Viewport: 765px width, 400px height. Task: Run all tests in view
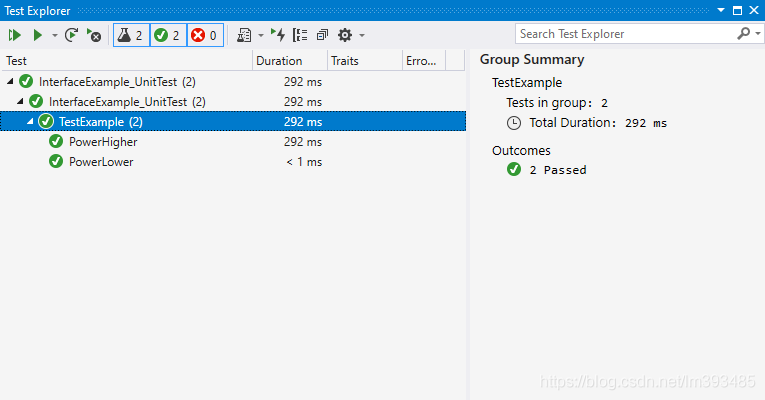15,35
